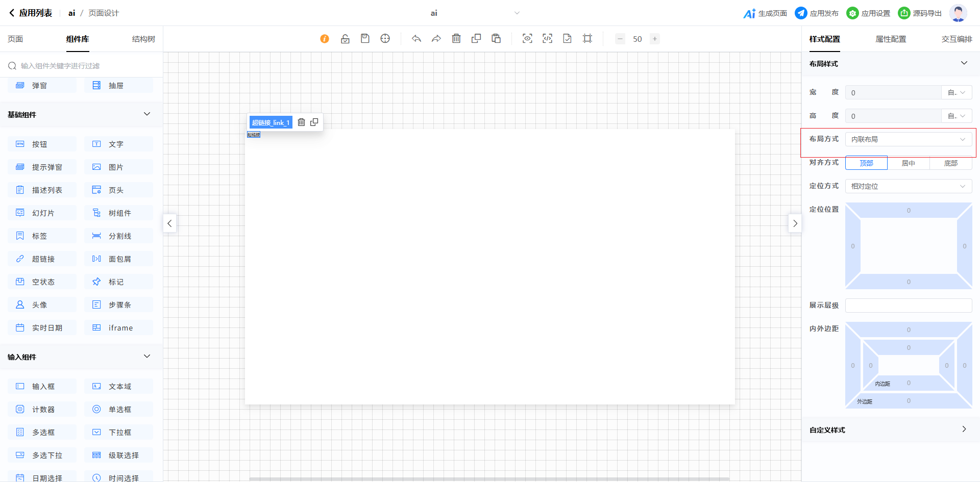Screen dimensions: 980x482
Task: Click the save icon in toolbar
Action: (x=365, y=39)
